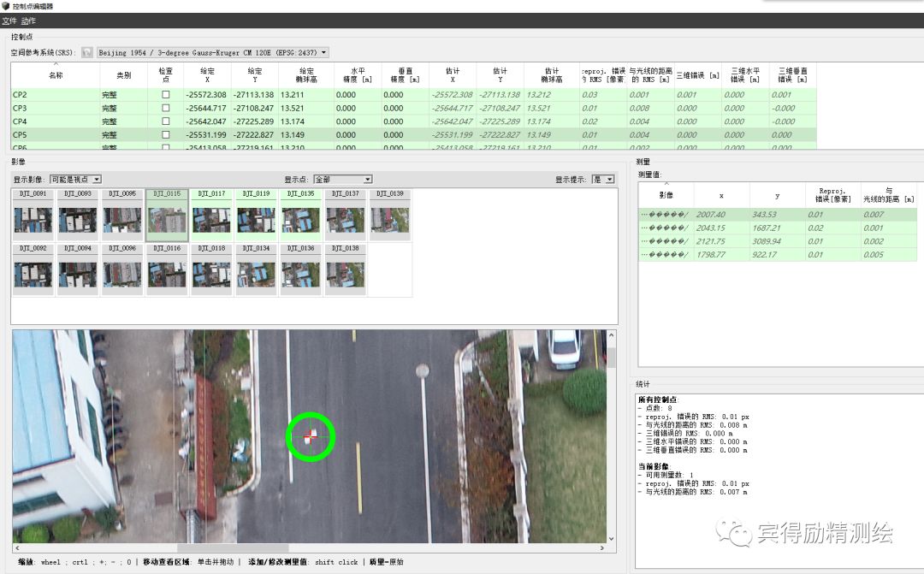This screenshot has width=924, height=574.
Task: Select the DJI_0118 thumbnail
Action: tap(211, 270)
